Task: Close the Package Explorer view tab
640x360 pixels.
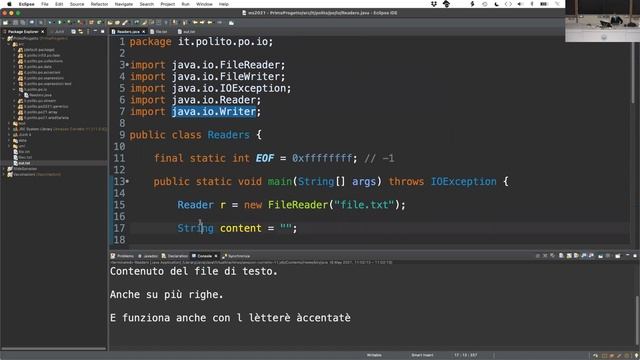Action: [x=42, y=31]
